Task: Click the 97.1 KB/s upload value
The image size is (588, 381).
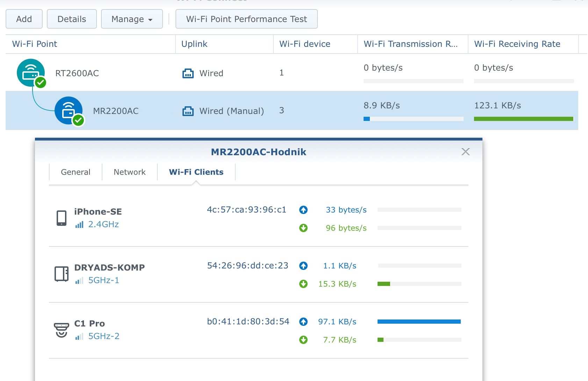Action: click(x=337, y=322)
